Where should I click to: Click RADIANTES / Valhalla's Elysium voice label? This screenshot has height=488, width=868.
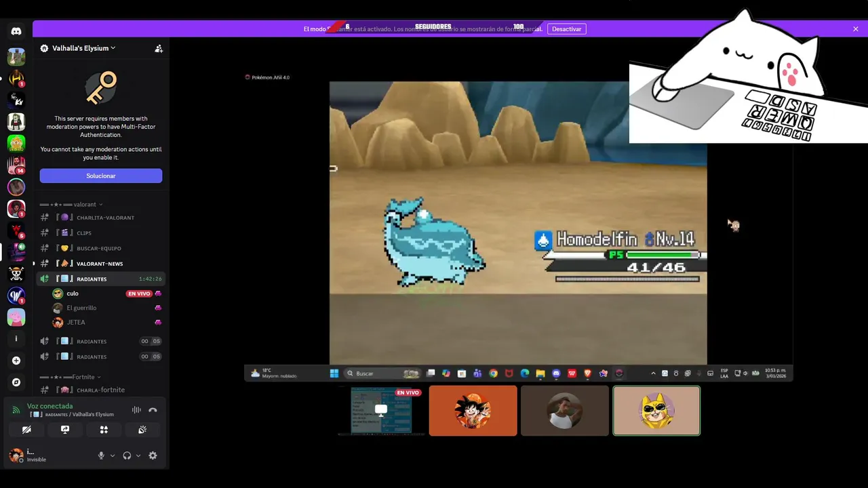[79, 414]
